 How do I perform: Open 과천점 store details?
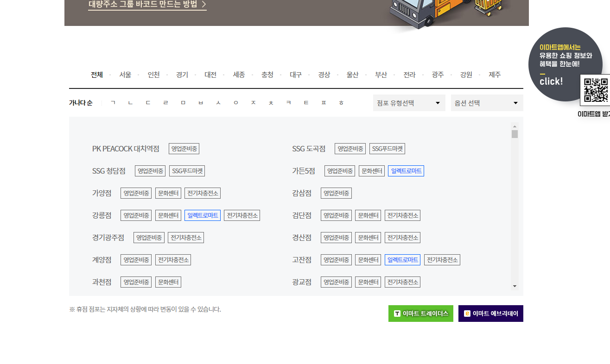[102, 282]
